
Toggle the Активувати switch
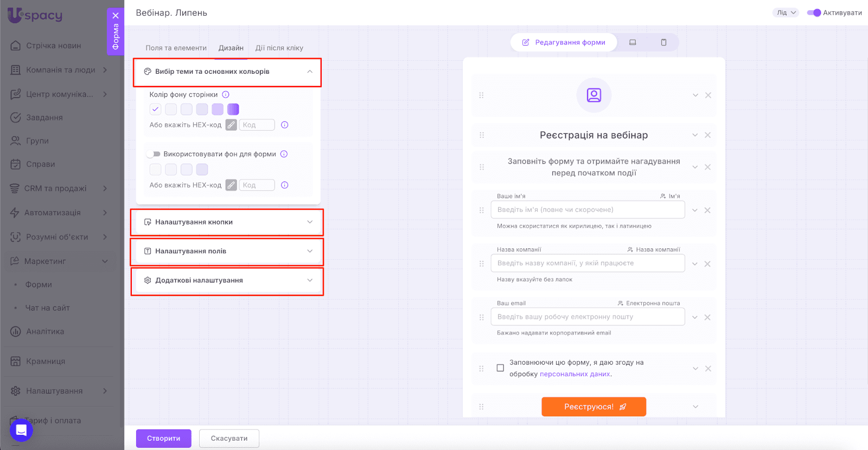pyautogui.click(x=814, y=13)
